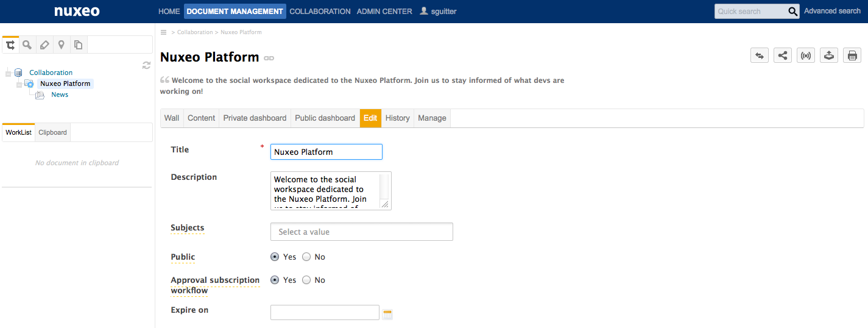Click the Nuxeo Platform workspace icon in tree
This screenshot has height=328, width=868.
pos(29,84)
